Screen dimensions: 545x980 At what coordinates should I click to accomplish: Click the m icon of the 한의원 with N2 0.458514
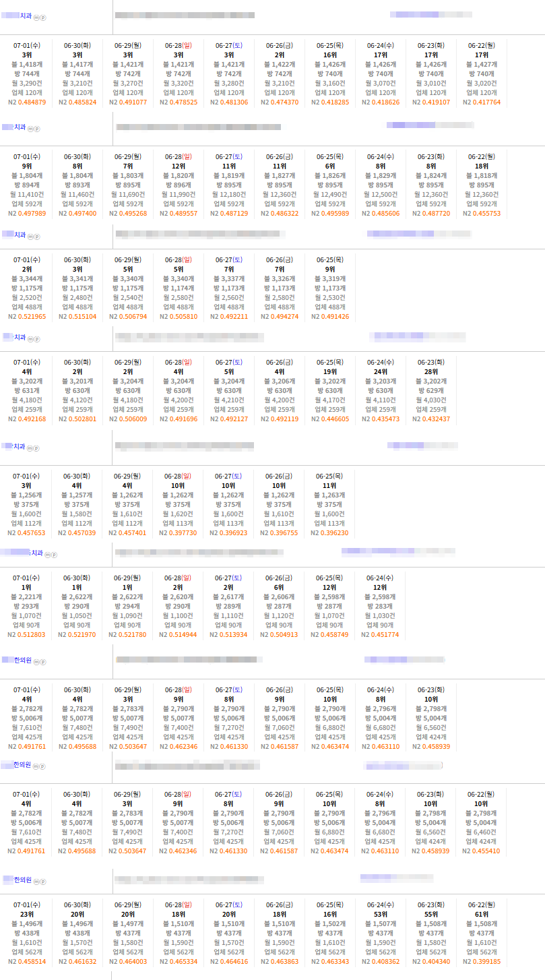(x=36, y=881)
